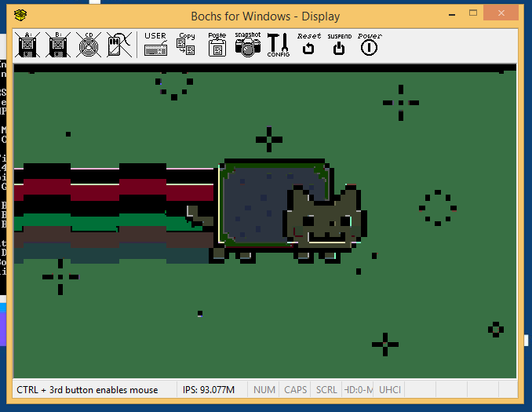Take a snapshot with the camera icon
Image resolution: width=532 pixels, height=412 pixels.
(248, 45)
